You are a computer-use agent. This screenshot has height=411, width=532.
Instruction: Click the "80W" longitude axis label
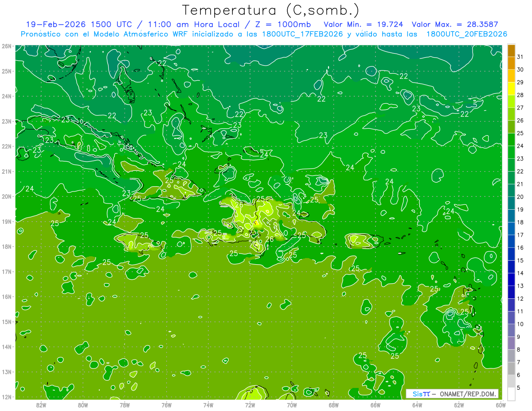point(83,405)
